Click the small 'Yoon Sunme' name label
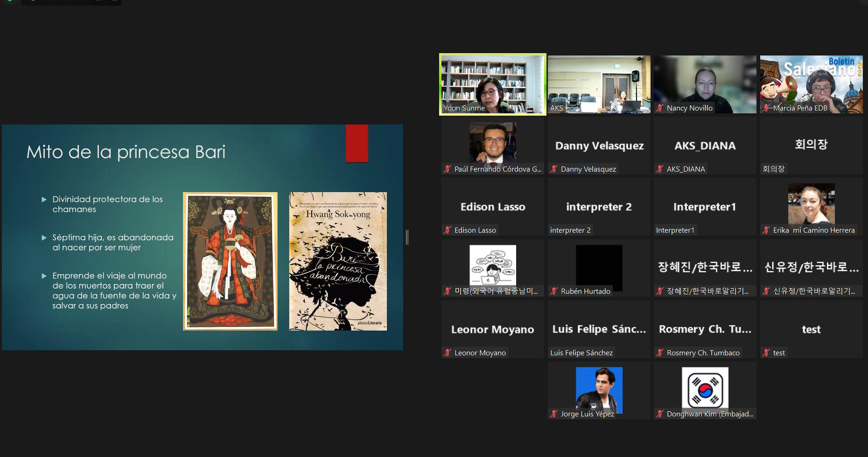Image resolution: width=868 pixels, height=457 pixels. point(464,108)
